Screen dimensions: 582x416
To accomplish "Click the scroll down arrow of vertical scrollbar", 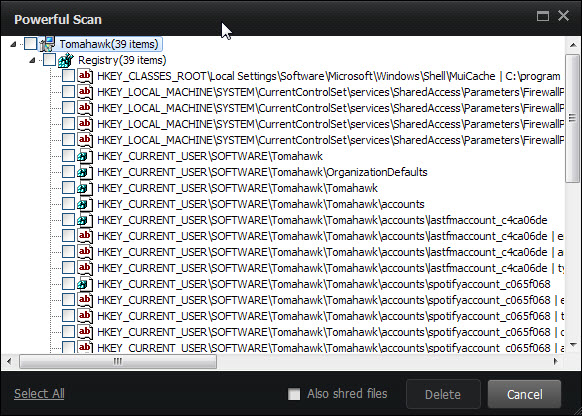I will [x=573, y=345].
